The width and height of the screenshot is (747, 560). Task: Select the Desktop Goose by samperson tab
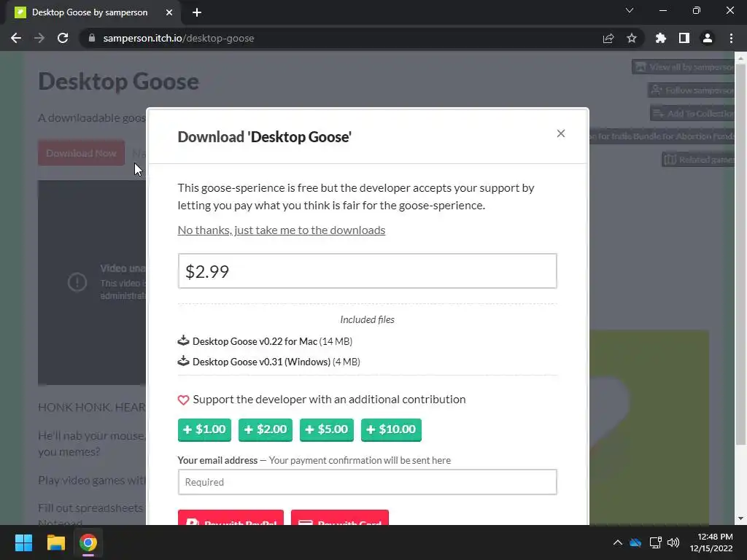click(90, 12)
